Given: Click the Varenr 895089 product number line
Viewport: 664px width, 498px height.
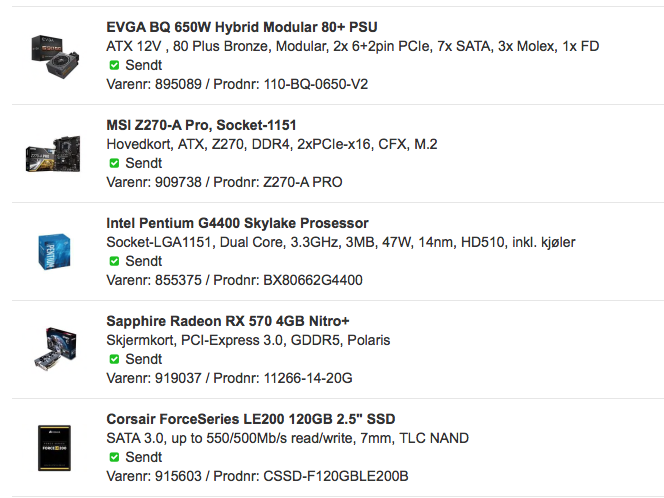Looking at the screenshot, I should [237, 84].
